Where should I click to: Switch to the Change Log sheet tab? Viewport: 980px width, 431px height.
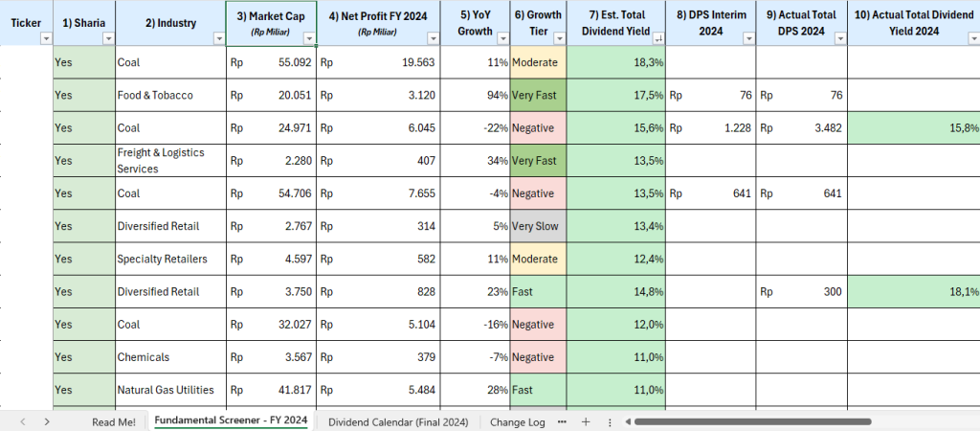517,421
